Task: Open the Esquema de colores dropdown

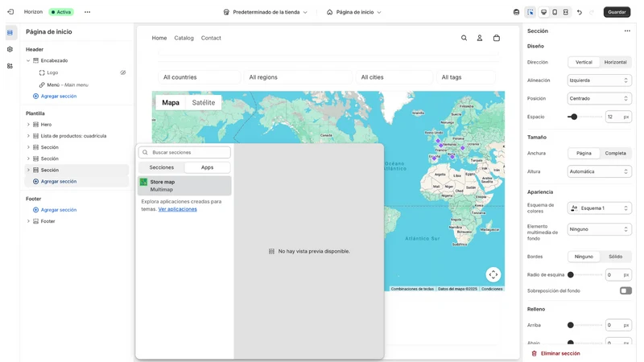Action: [x=599, y=208]
